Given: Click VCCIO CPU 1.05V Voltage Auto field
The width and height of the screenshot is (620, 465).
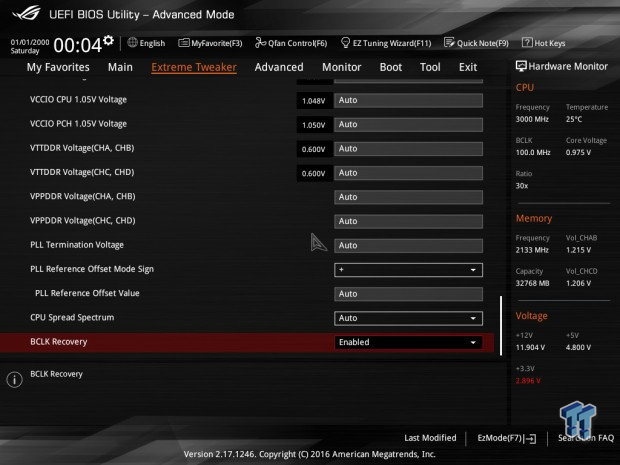Looking at the screenshot, I should click(408, 100).
